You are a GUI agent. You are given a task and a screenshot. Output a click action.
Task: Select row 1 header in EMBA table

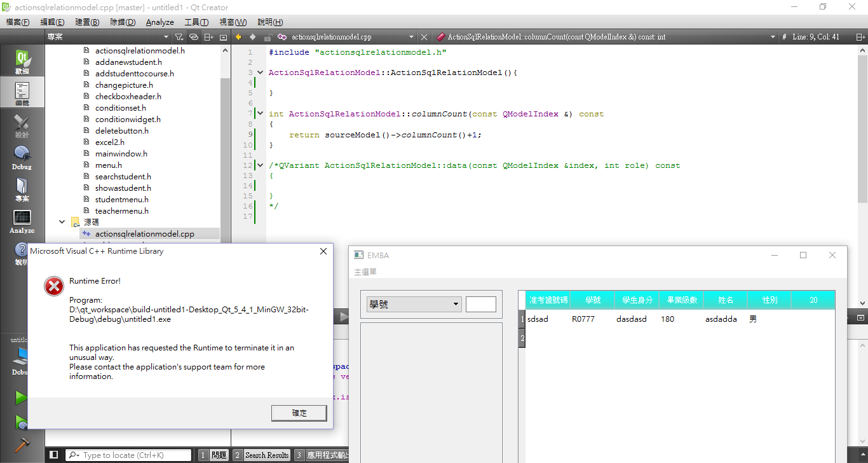tap(522, 319)
